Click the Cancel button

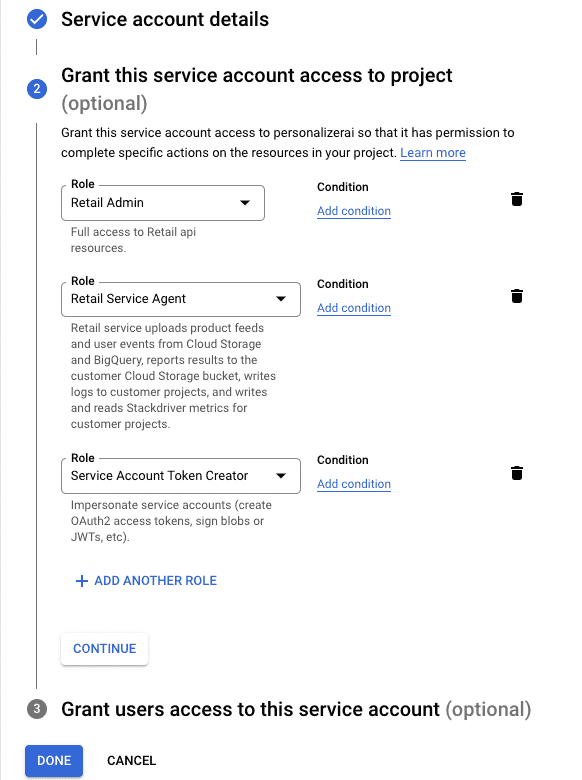click(131, 761)
